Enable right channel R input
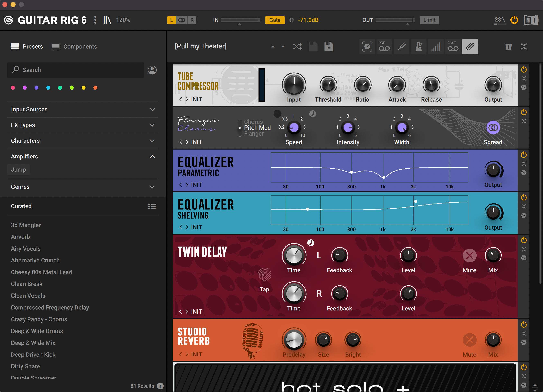Viewport: 543px width, 392px height. (x=192, y=20)
